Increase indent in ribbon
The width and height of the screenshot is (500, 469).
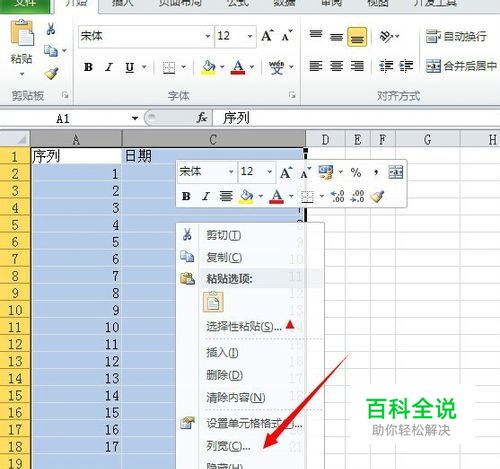[x=406, y=66]
